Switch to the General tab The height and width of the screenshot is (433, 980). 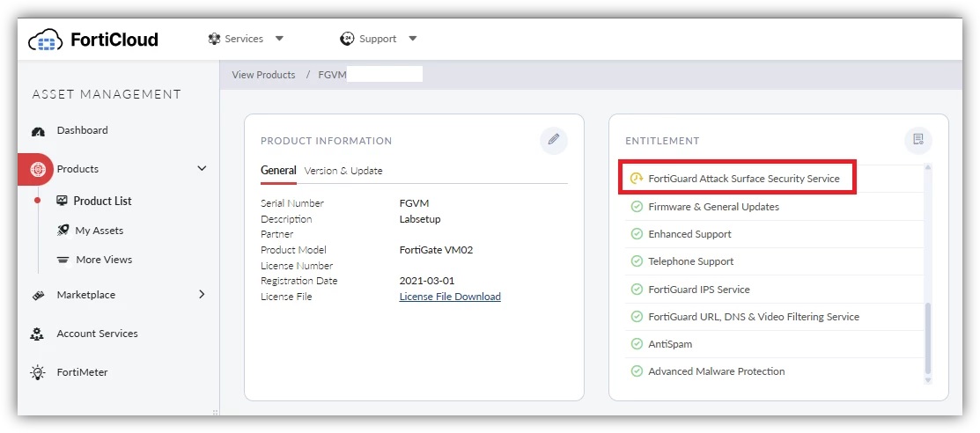click(x=278, y=171)
